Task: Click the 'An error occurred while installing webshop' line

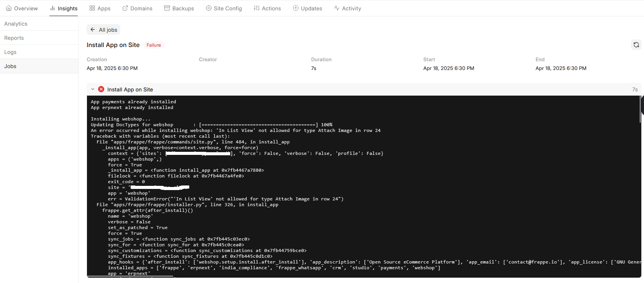Action: click(236, 130)
